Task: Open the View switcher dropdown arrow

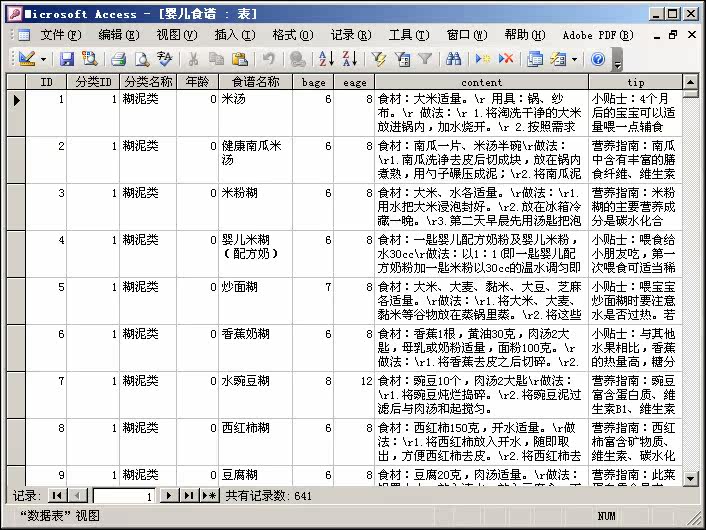Action: click(43, 59)
